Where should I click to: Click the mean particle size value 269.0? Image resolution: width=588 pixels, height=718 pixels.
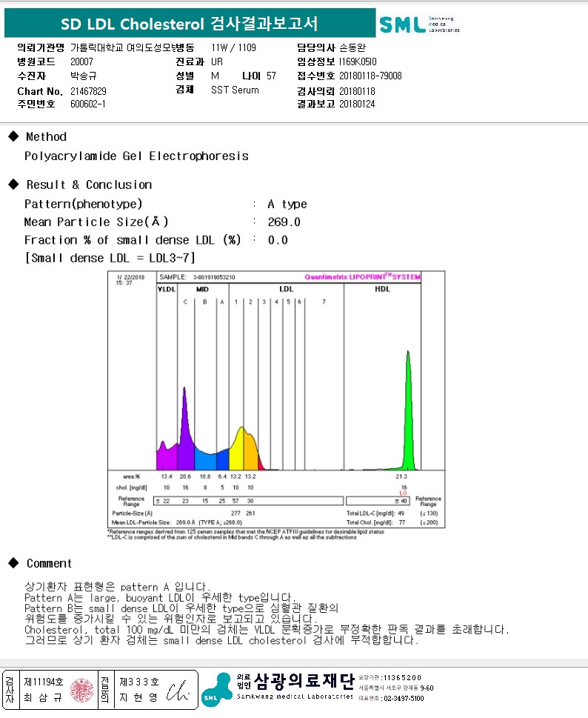pos(284,222)
